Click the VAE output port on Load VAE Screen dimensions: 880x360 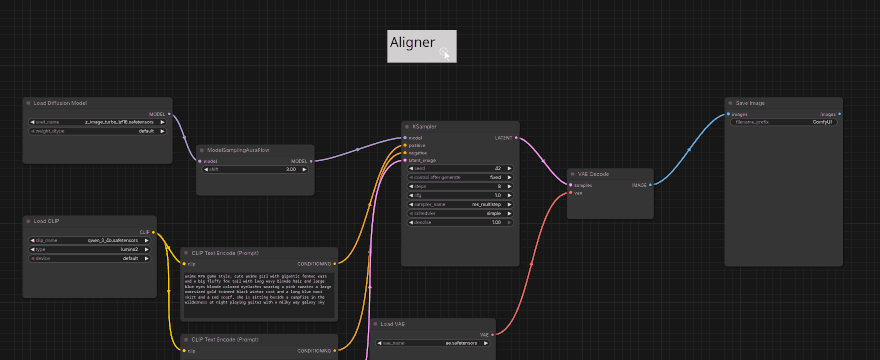493,335
